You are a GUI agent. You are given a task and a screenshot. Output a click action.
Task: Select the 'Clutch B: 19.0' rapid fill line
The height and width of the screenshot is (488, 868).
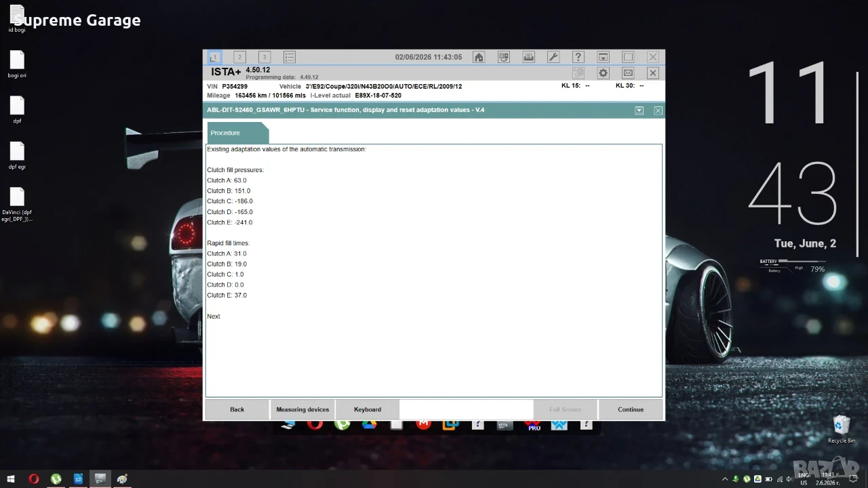pos(226,264)
